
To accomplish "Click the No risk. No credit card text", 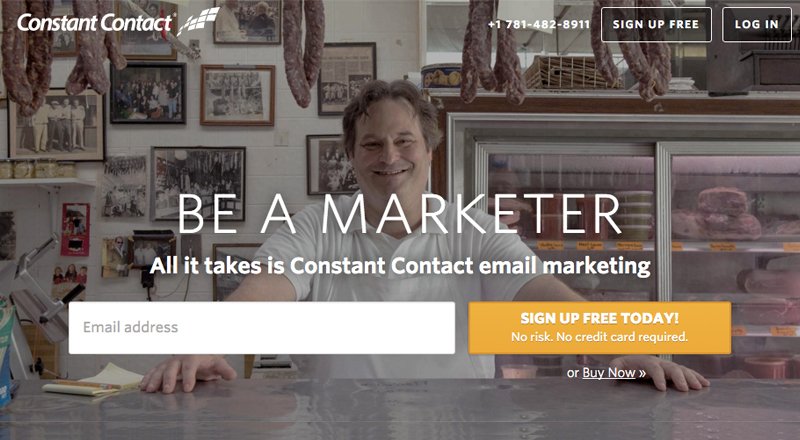I will 599,337.
